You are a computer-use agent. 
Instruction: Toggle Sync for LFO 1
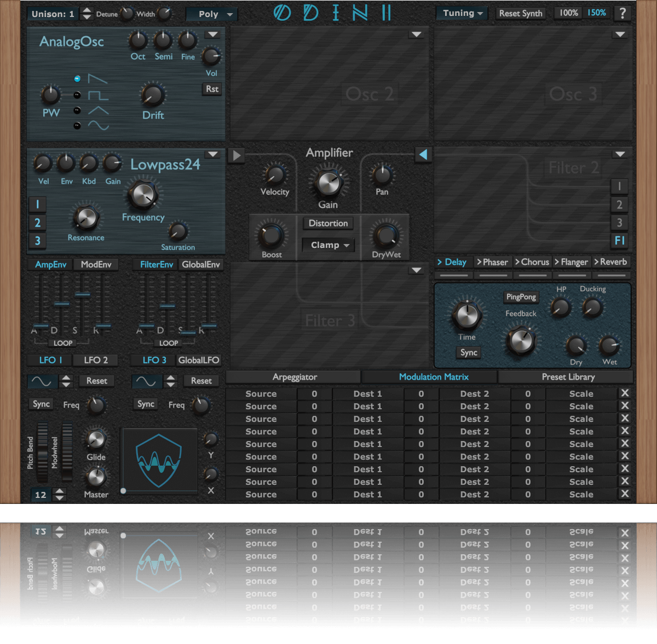(x=41, y=404)
